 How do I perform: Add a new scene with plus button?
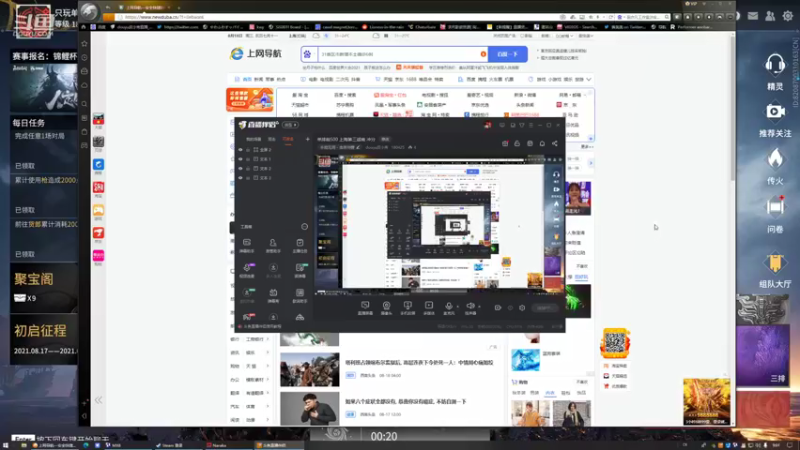click(x=307, y=139)
